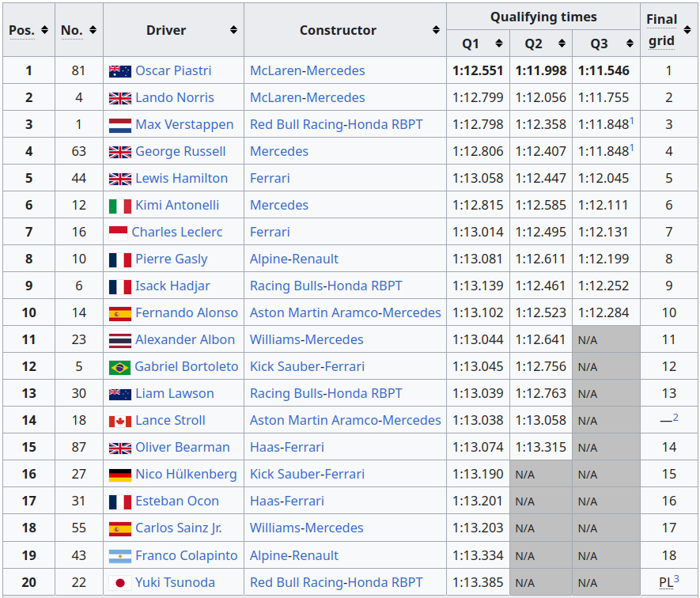
Task: Click the Pos. column header abbreviation
Action: click(22, 30)
